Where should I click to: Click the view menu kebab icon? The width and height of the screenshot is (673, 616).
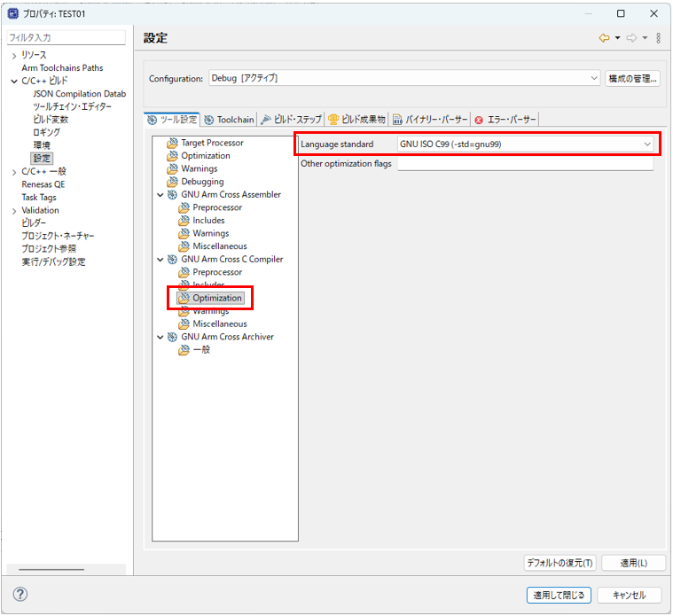(658, 38)
